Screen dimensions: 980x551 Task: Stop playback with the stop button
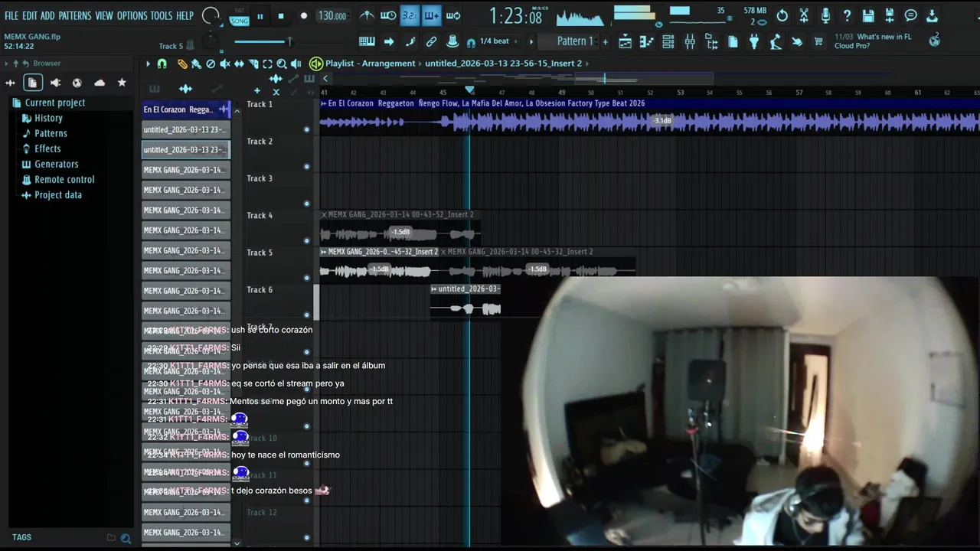click(x=281, y=16)
